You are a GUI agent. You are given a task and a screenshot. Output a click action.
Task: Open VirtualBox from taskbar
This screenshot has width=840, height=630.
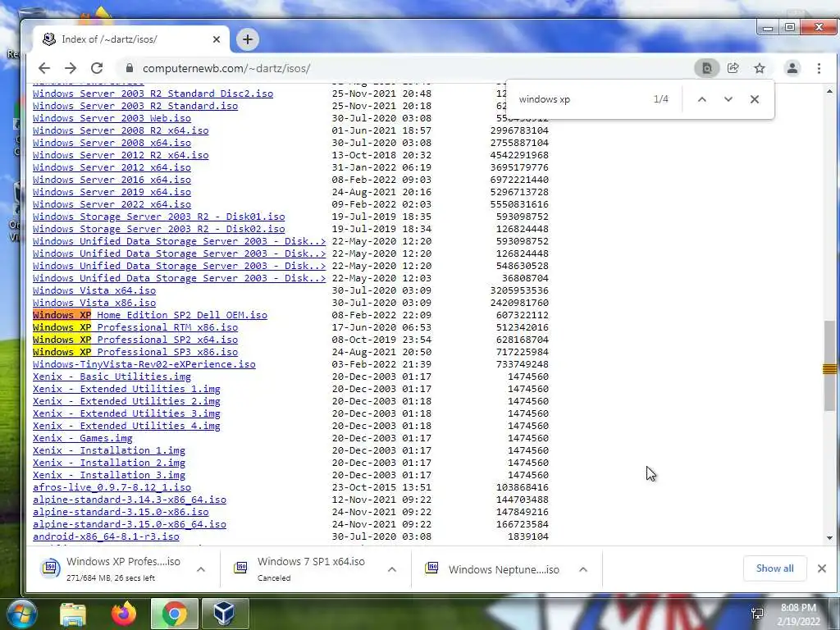coord(224,614)
